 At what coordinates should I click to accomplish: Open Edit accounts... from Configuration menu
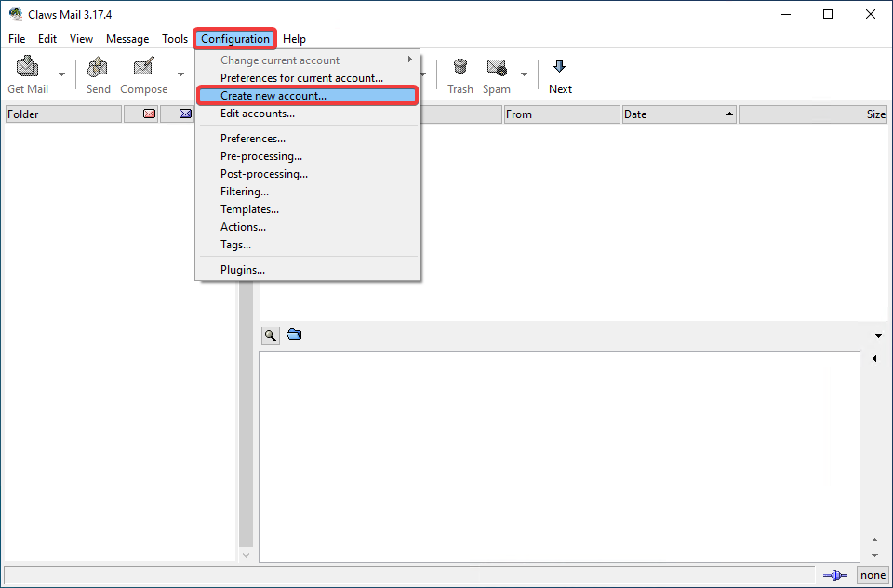(258, 114)
